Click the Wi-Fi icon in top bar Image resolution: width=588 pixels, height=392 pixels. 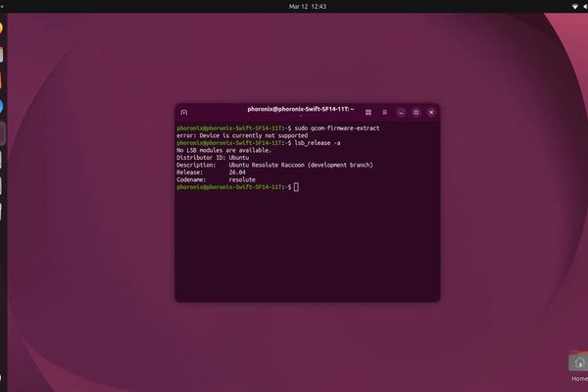[x=575, y=7]
